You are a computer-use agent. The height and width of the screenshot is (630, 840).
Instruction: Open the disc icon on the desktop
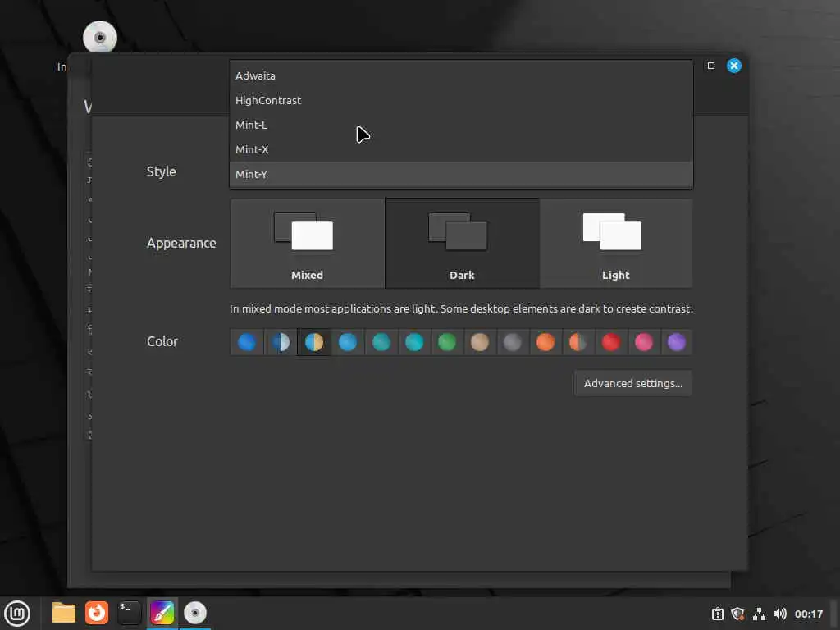(x=100, y=37)
